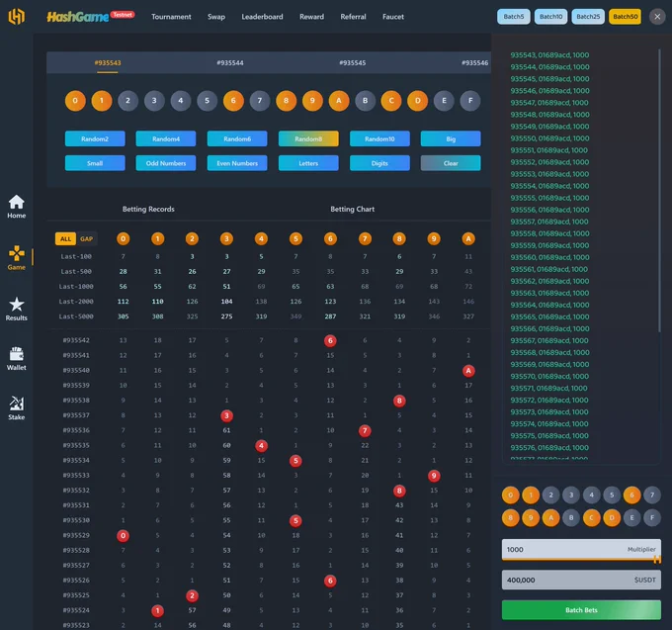Image resolution: width=672 pixels, height=630 pixels.
Task: Open the Stake sidebar icon
Action: [x=16, y=407]
